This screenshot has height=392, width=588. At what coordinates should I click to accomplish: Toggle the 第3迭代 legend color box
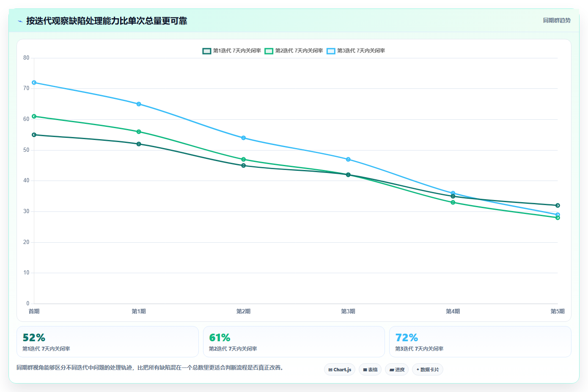click(x=331, y=51)
